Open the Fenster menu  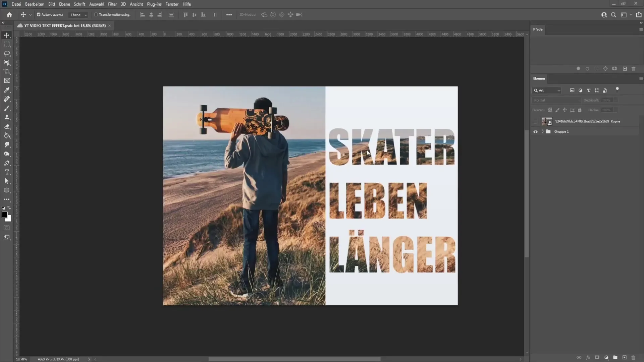click(x=172, y=4)
